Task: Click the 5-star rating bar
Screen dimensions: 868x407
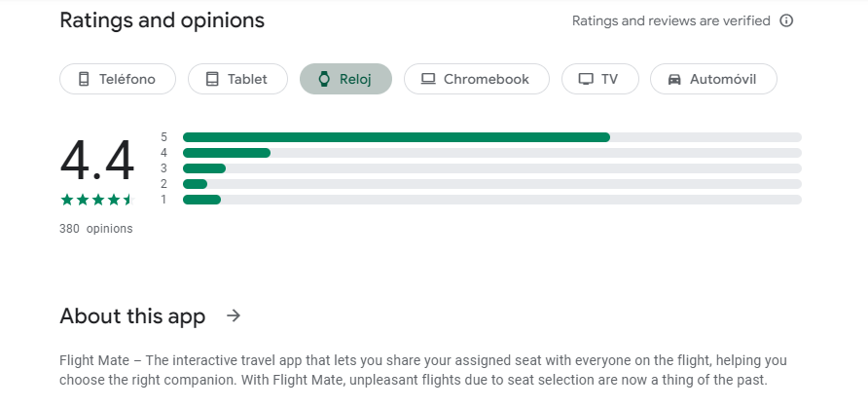Action: pos(491,137)
